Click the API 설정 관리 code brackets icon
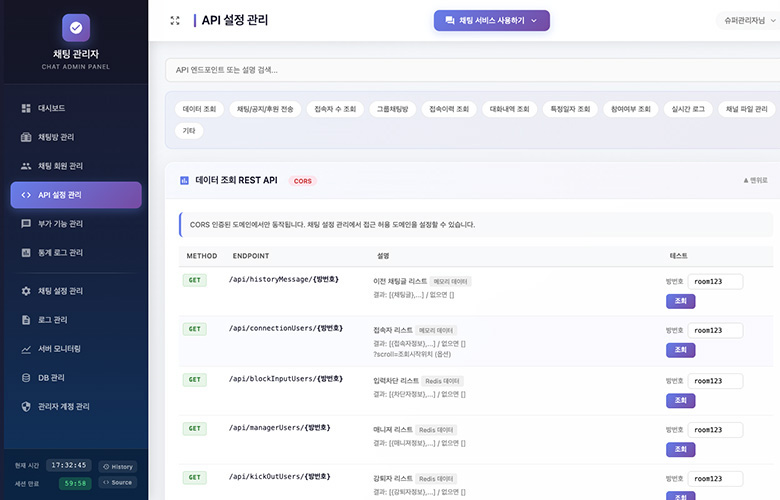 point(26,195)
